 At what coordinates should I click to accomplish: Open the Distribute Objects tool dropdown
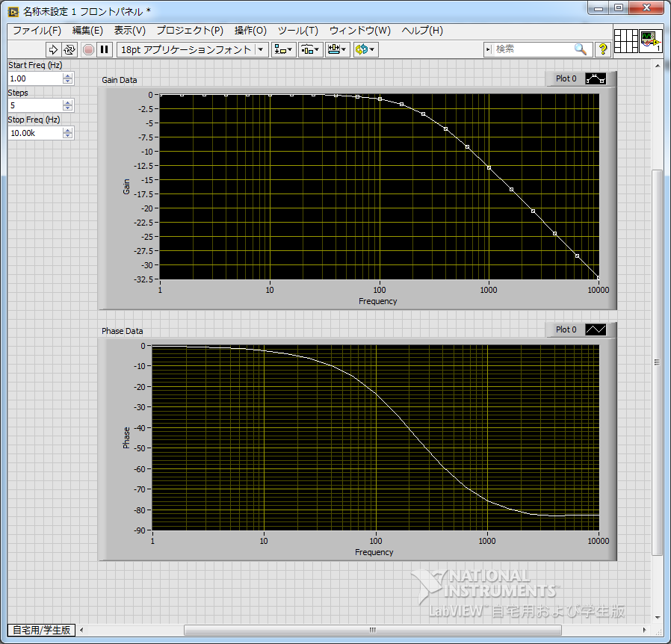(310, 49)
